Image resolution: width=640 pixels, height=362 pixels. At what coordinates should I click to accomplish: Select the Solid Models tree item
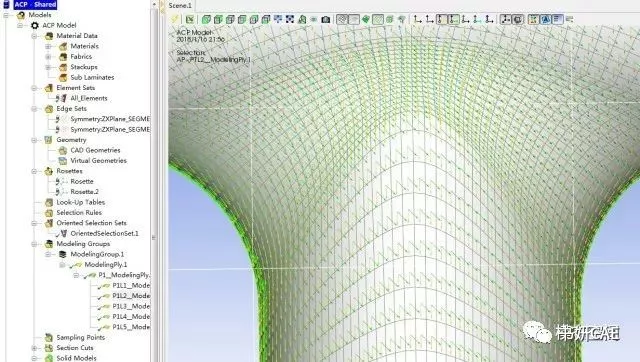(76, 358)
